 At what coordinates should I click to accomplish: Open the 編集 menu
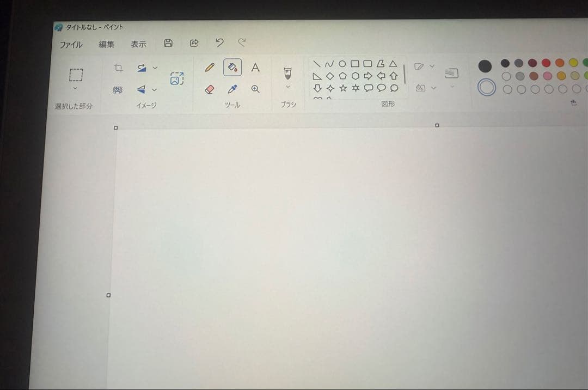tap(106, 45)
